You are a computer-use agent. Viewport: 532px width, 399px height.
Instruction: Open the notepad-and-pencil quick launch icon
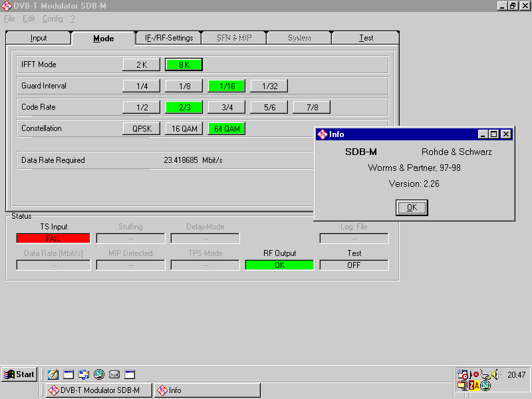(53, 374)
